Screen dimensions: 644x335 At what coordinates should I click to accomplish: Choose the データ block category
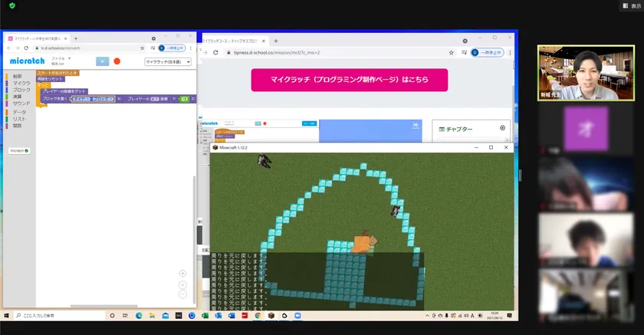pyautogui.click(x=19, y=112)
